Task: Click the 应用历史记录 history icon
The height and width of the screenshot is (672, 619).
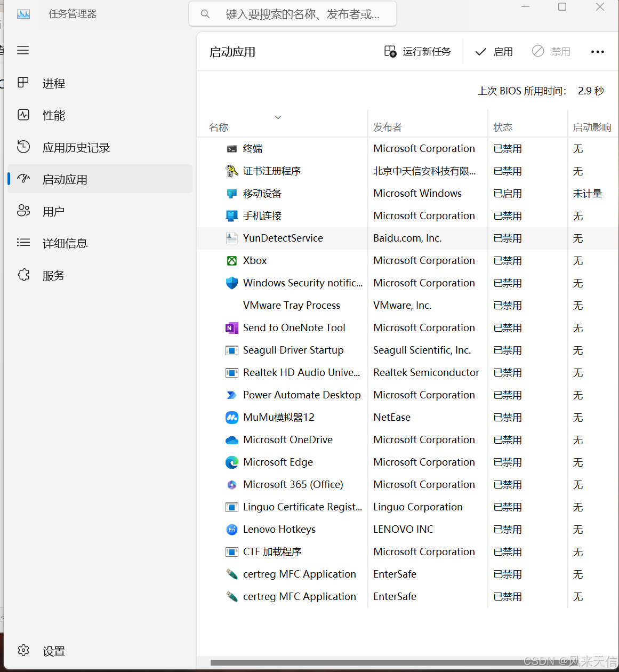Action: [x=23, y=147]
